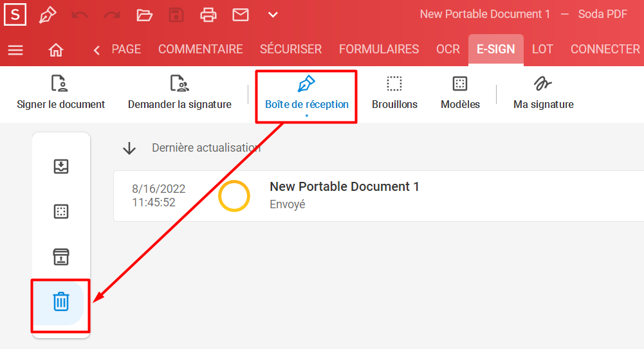This screenshot has height=349, width=644.
Task: Toggle sort order with the down arrow
Action: [129, 148]
